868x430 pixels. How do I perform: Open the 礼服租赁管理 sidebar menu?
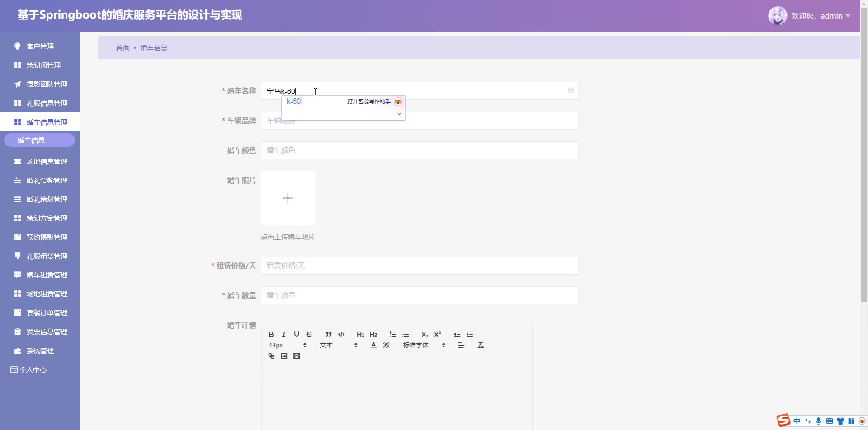(40, 256)
